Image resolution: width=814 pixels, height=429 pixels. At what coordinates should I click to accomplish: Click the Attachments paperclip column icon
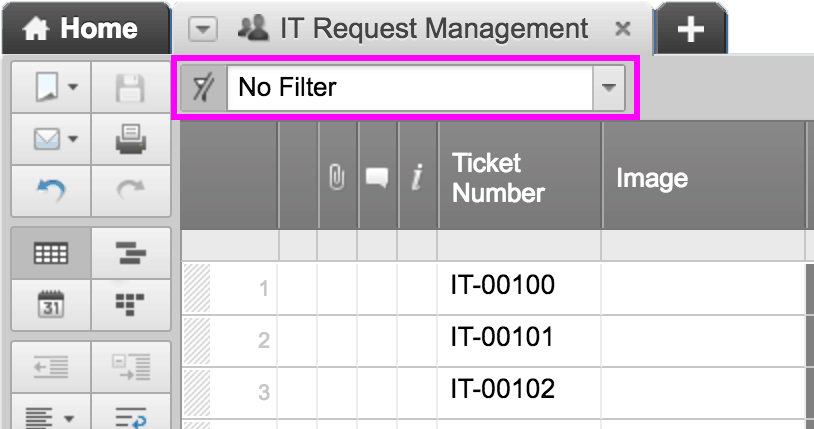click(x=337, y=178)
